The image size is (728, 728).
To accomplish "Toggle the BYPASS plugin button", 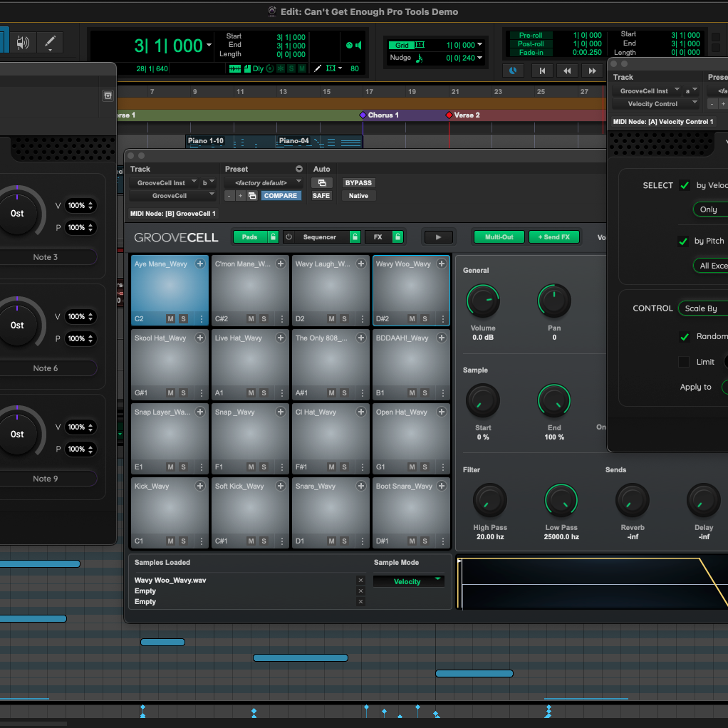I will [358, 183].
